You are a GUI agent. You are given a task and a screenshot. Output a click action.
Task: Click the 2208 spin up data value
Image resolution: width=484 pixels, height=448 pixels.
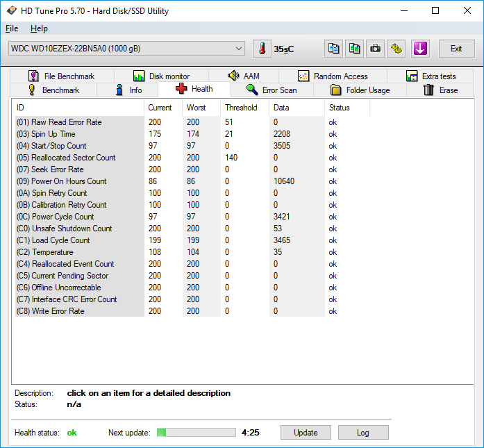[282, 134]
